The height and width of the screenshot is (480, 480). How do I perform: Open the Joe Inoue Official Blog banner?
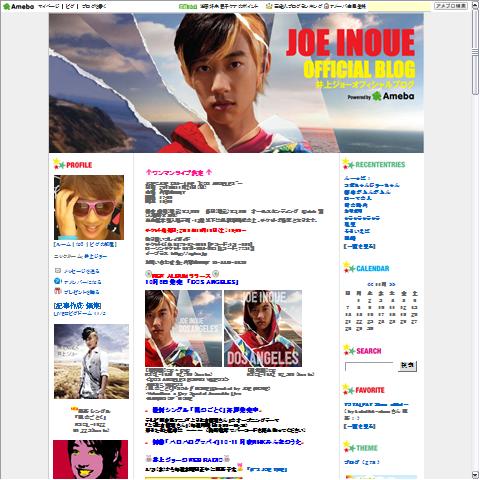pos(236,83)
